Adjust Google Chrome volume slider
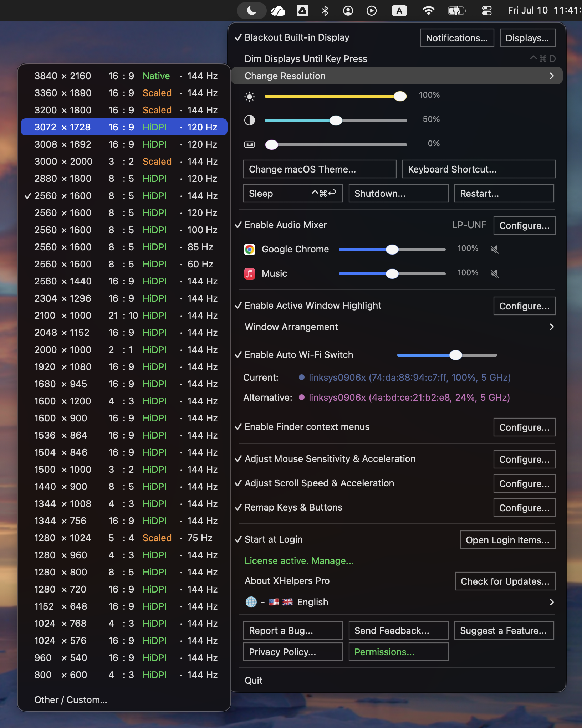Viewport: 582px width, 728px height. (x=392, y=250)
